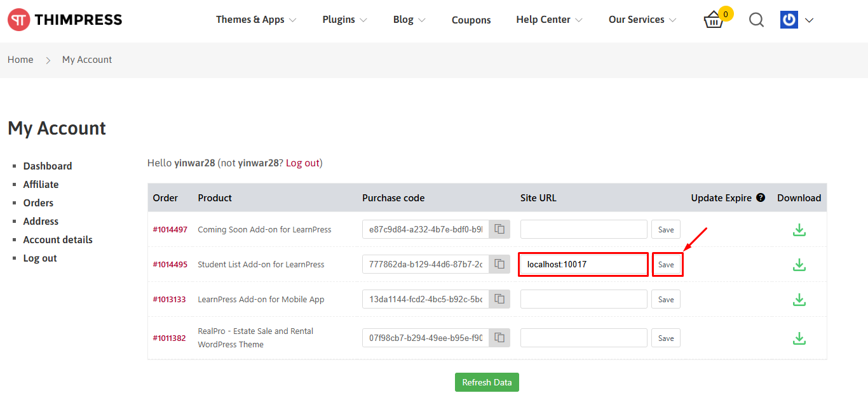Download RealPro Estate Sale theme

point(799,338)
